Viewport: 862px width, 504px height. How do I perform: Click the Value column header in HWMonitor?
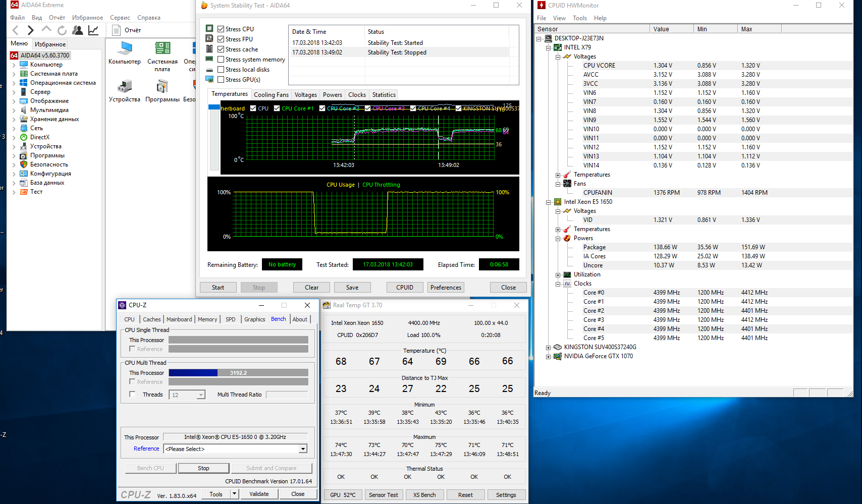(672, 29)
